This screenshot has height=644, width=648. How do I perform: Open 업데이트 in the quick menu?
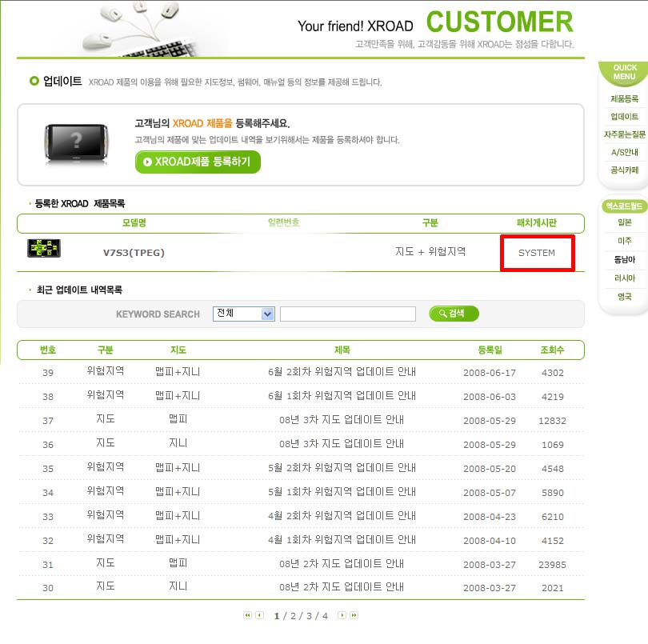coord(624,117)
